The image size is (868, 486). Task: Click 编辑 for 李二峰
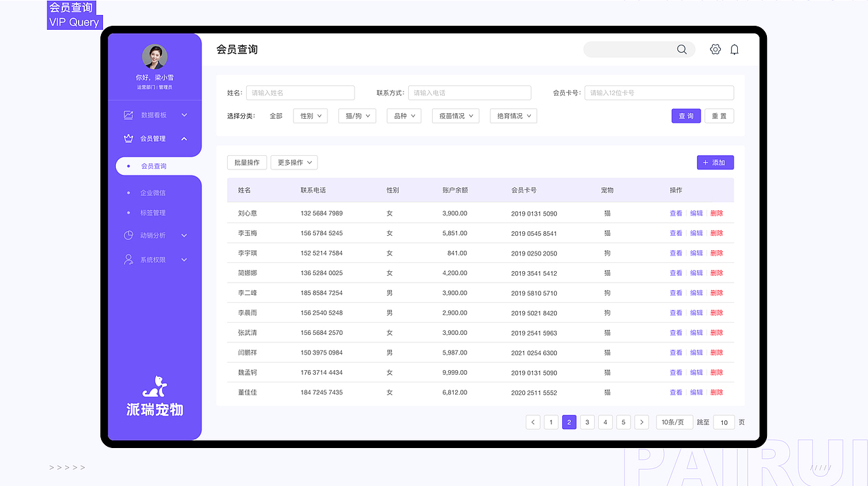click(x=696, y=293)
